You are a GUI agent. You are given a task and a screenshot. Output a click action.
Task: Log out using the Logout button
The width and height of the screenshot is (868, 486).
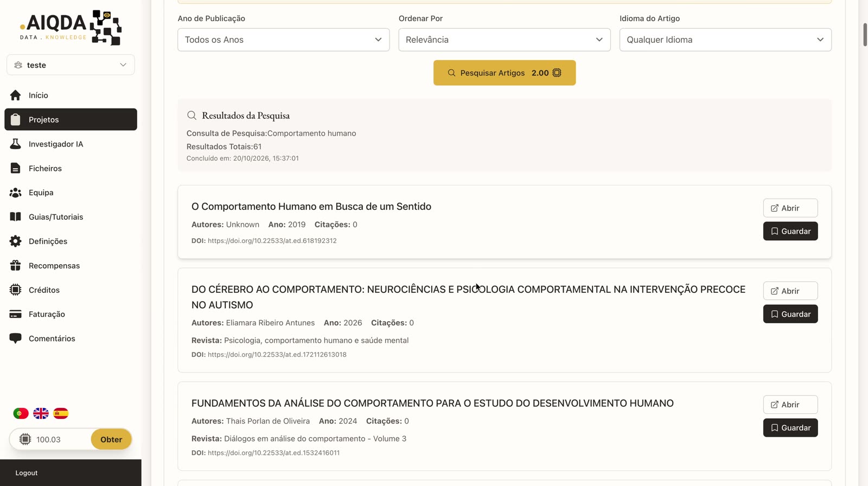[x=27, y=473]
